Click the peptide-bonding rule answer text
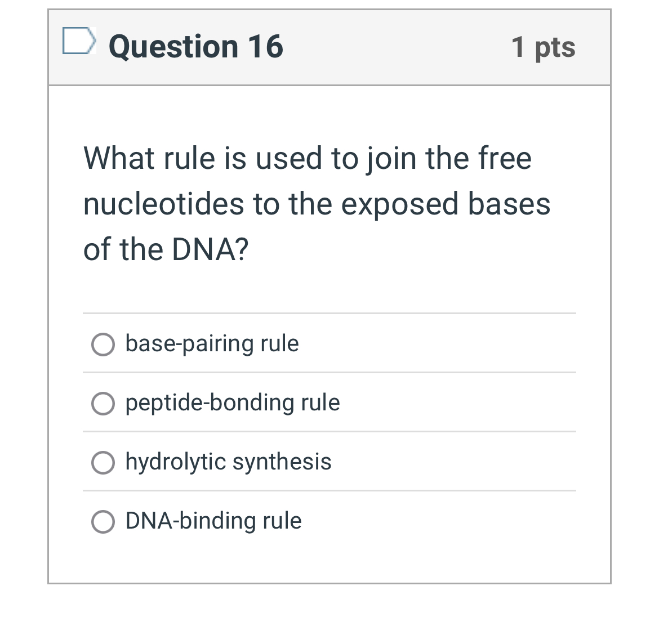This screenshot has height=644, width=659. (x=233, y=403)
